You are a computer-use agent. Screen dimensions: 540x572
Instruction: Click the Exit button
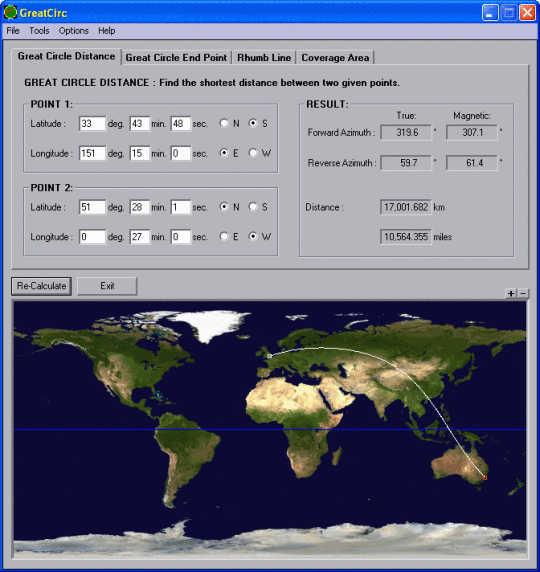pyautogui.click(x=107, y=286)
